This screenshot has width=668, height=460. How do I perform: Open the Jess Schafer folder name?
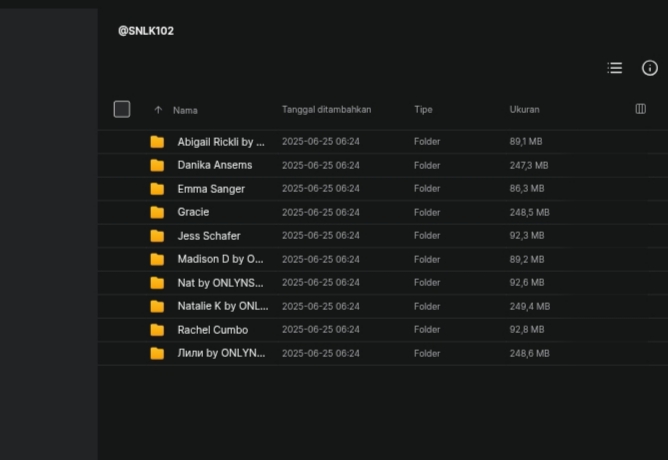pos(209,236)
